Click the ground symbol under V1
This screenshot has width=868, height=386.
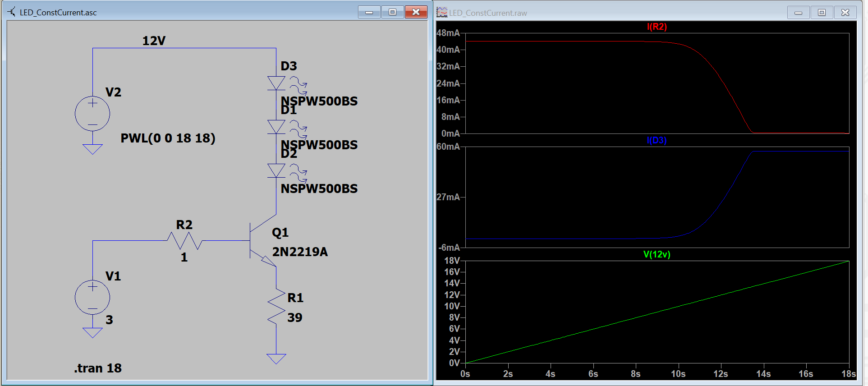click(92, 333)
